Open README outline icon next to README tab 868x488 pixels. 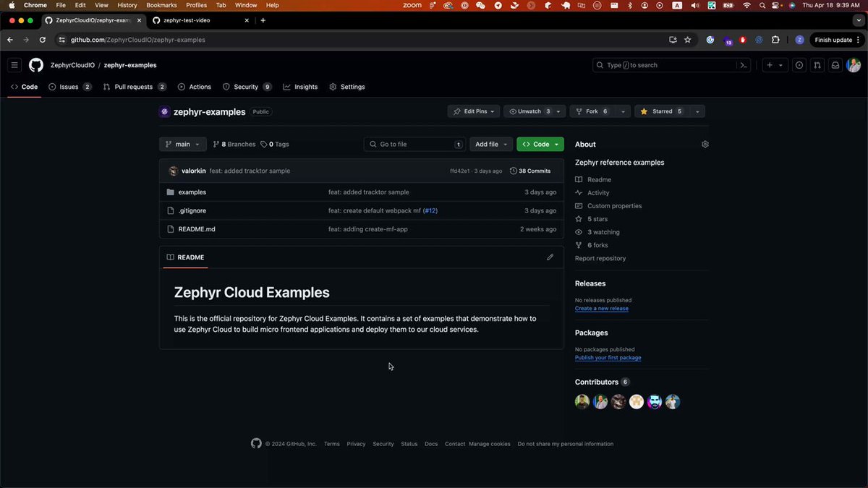(170, 257)
